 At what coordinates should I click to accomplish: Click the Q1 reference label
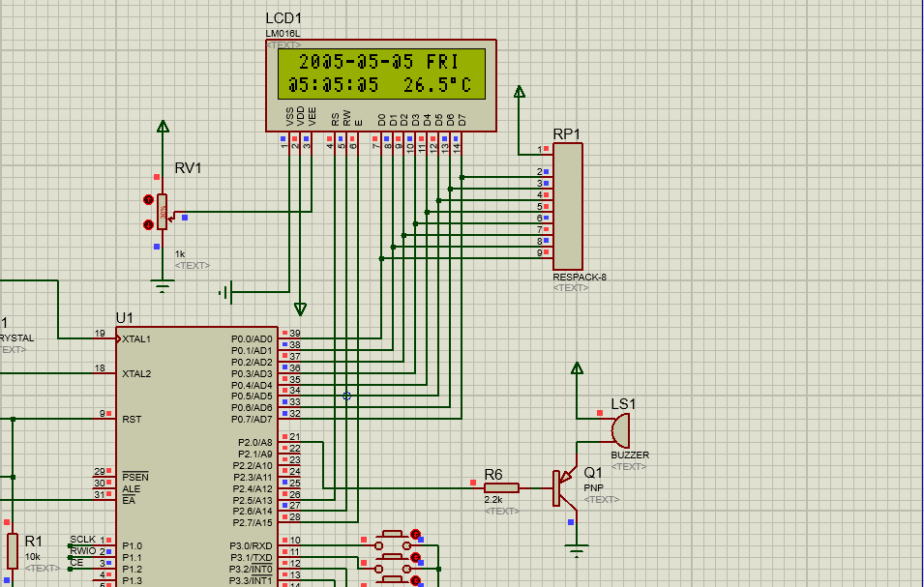pos(593,473)
